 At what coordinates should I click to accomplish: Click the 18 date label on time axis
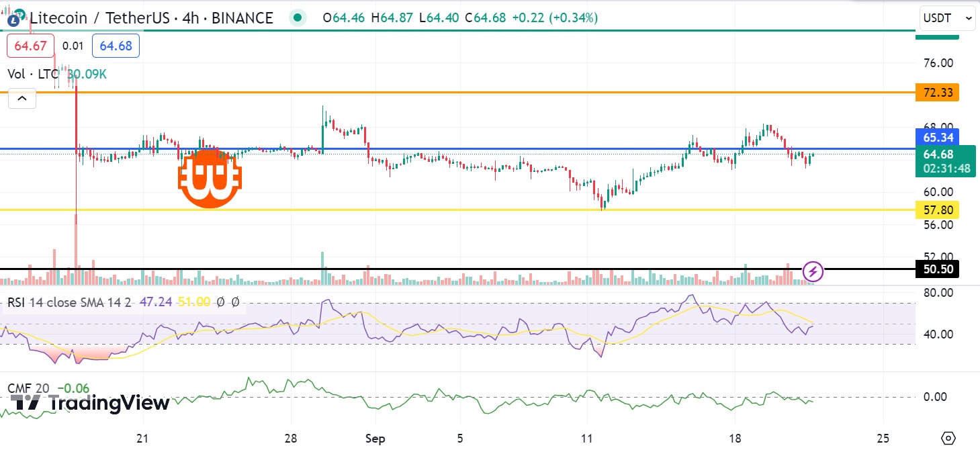pos(735,439)
